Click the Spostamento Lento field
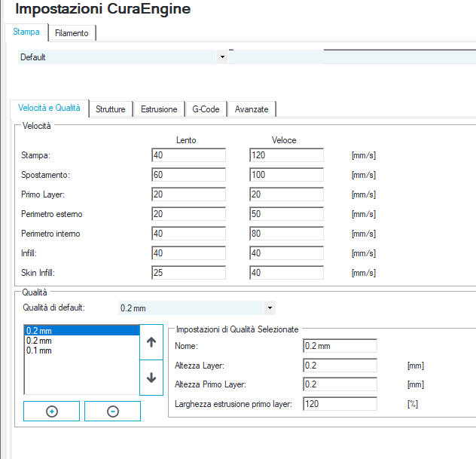This screenshot has width=476, height=459. click(x=188, y=175)
